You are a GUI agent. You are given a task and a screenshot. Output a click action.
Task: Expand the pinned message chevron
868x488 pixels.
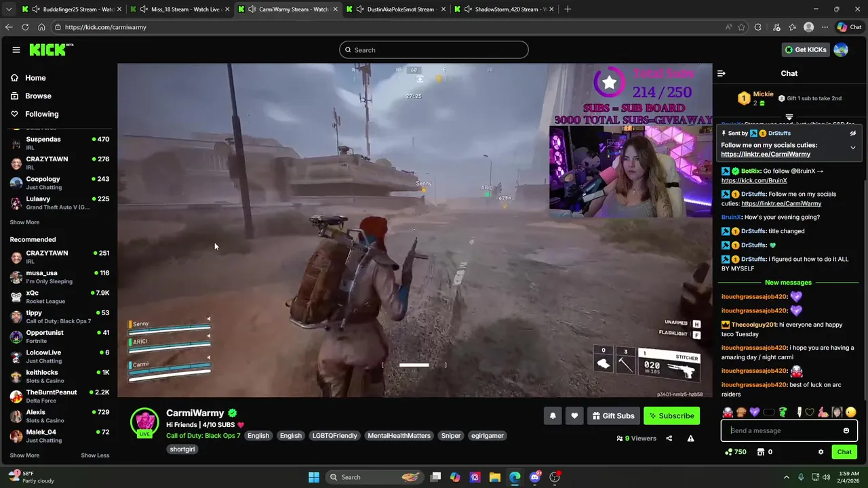(x=853, y=148)
